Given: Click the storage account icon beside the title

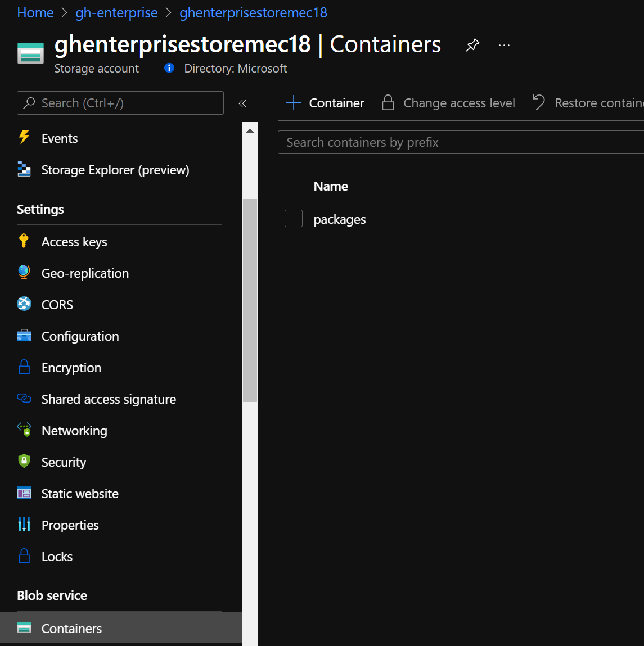Looking at the screenshot, I should coord(30,53).
